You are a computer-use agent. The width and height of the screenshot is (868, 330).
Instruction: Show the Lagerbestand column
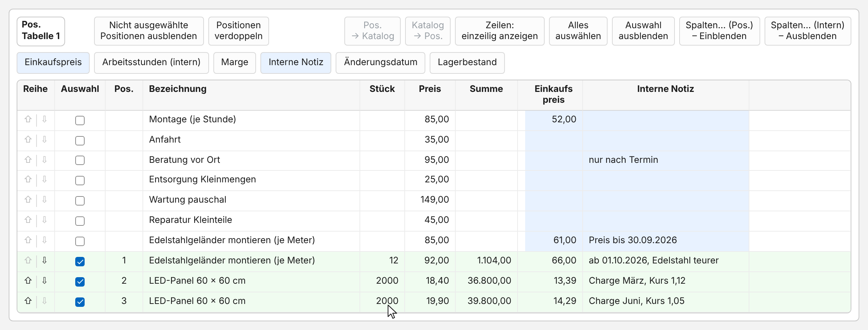467,63
